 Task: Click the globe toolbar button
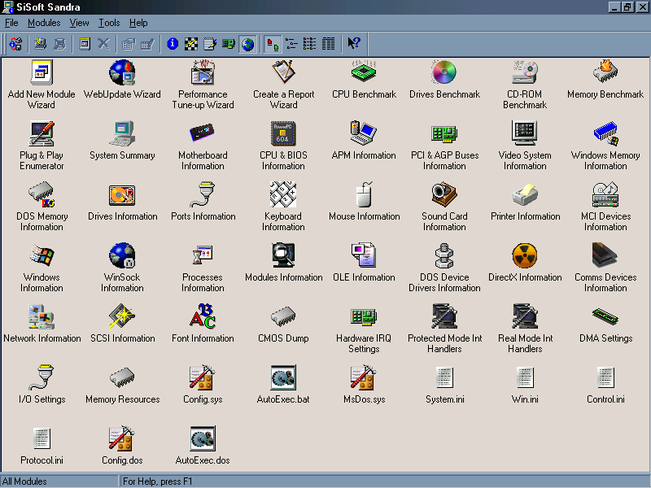click(x=247, y=44)
